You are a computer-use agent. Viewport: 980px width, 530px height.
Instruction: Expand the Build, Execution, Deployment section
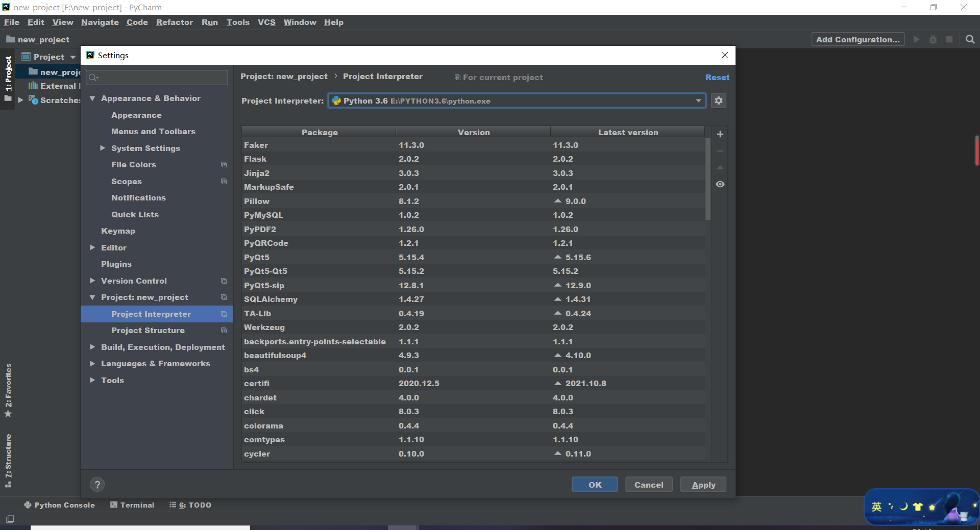click(x=92, y=347)
